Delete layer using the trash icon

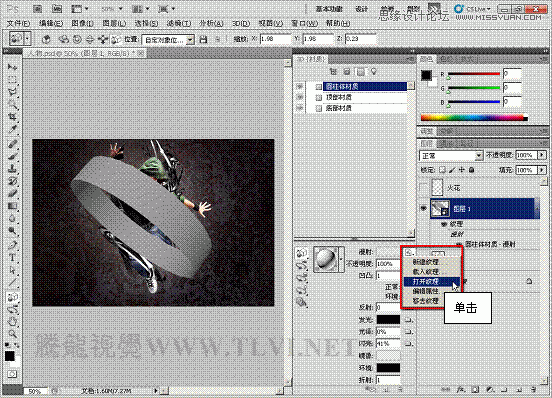tap(534, 390)
